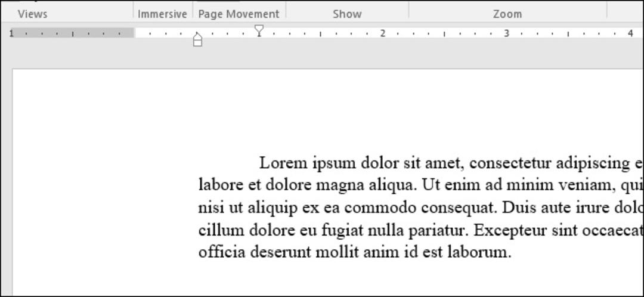
Task: Click the number 4 on the ruler
Action: pos(630,33)
